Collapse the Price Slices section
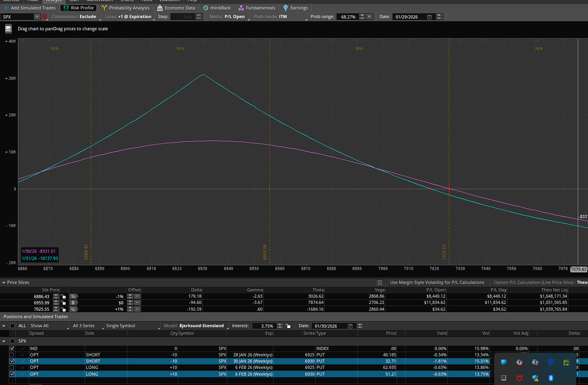 click(4, 282)
